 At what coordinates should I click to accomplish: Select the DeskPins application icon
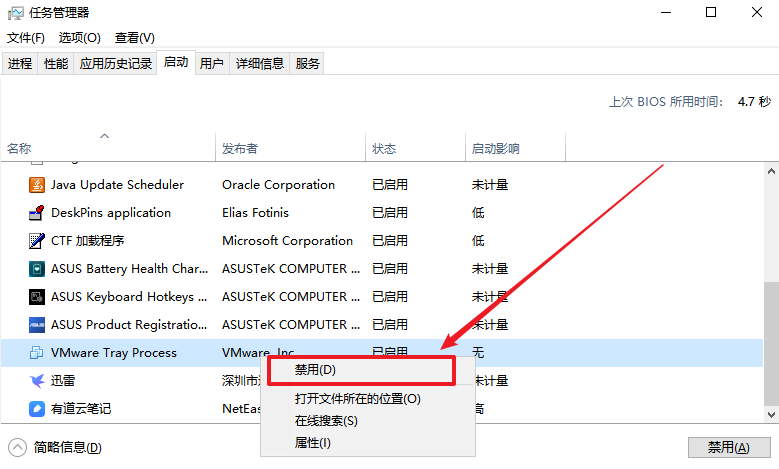[36, 213]
